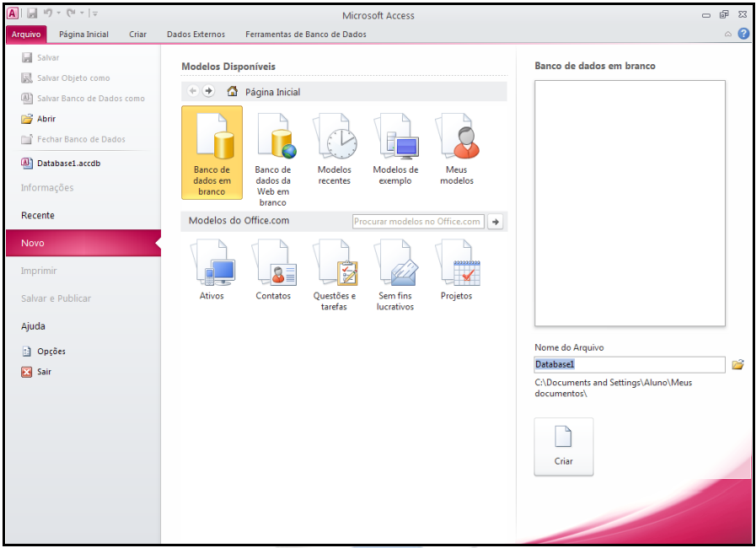Select the Projetos template category
Screen dimensions: 756x548
(x=457, y=271)
